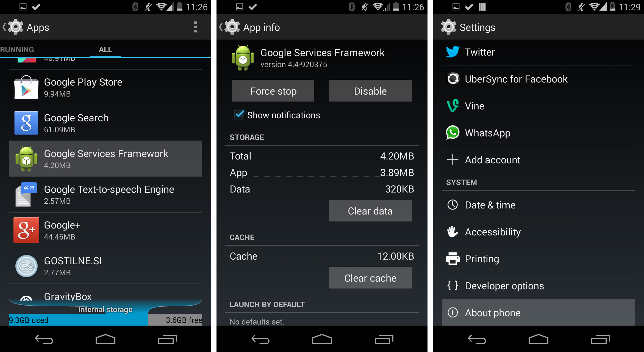Tap Add account plus entry

click(538, 159)
